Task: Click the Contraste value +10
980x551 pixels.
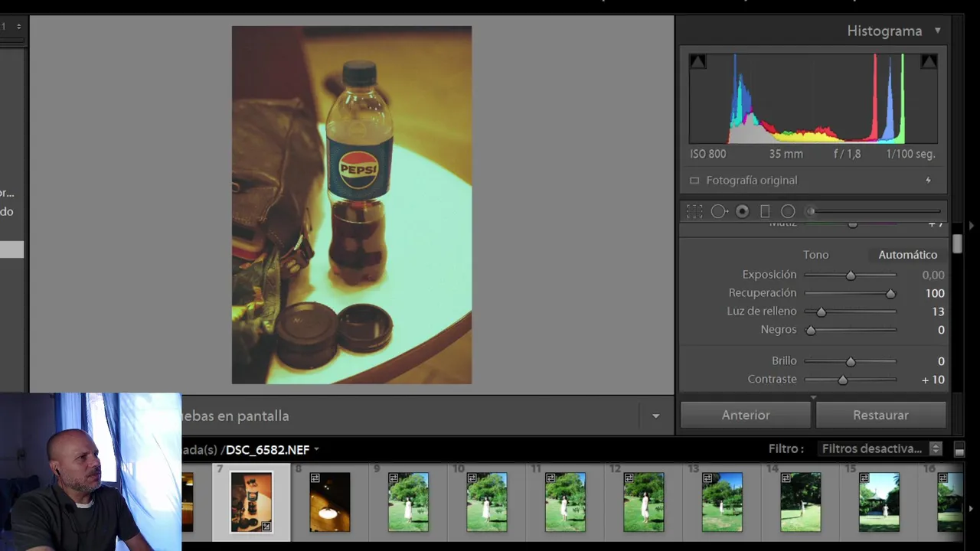Action: [933, 380]
